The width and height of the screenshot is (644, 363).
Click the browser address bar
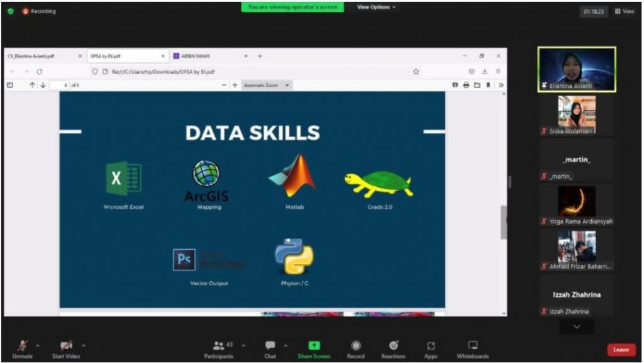coord(255,72)
